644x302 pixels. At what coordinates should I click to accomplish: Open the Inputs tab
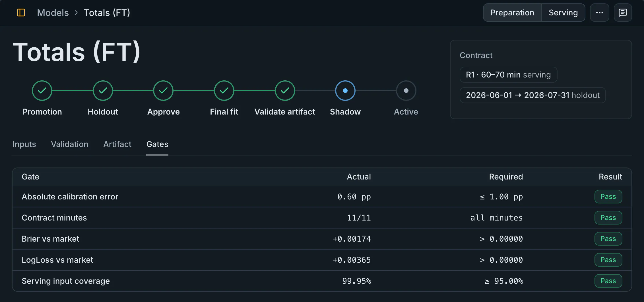(24, 144)
